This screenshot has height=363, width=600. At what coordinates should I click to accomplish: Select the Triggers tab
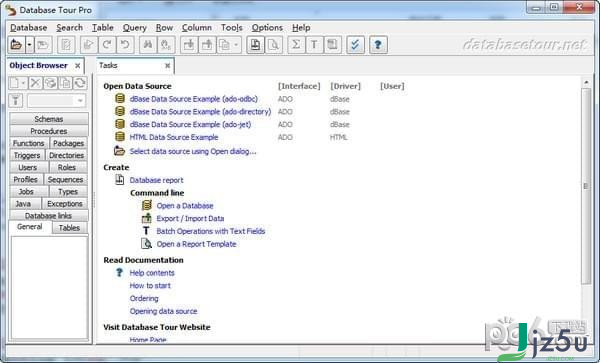coord(27,155)
